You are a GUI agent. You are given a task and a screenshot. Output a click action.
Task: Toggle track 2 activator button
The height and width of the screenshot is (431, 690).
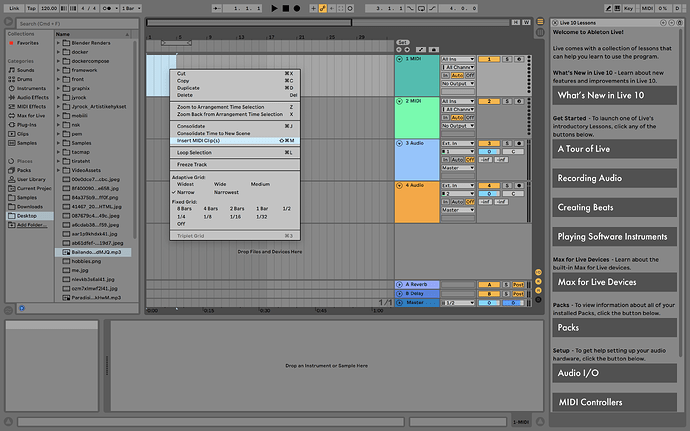[489, 101]
